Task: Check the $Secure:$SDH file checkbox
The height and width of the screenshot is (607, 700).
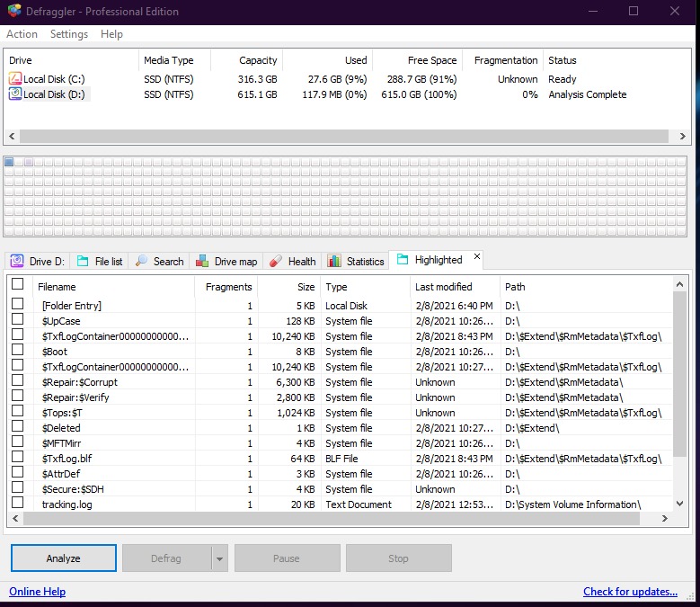Action: [17, 486]
